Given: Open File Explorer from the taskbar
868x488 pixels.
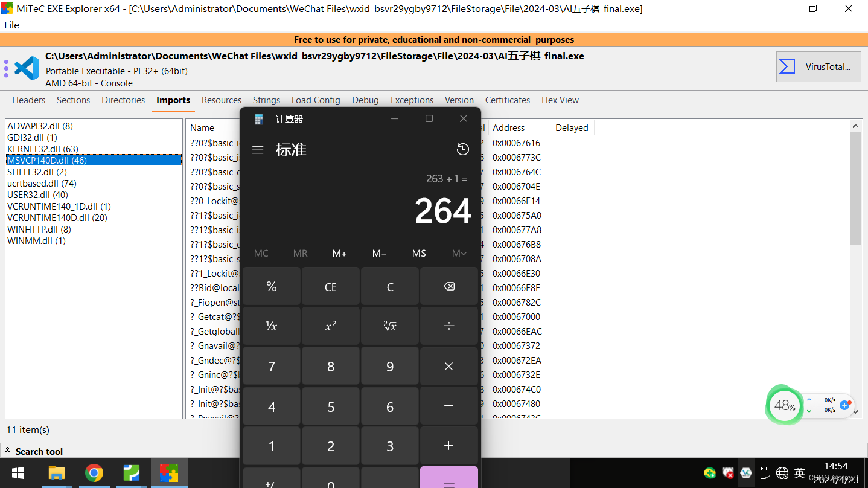Looking at the screenshot, I should coord(56,472).
